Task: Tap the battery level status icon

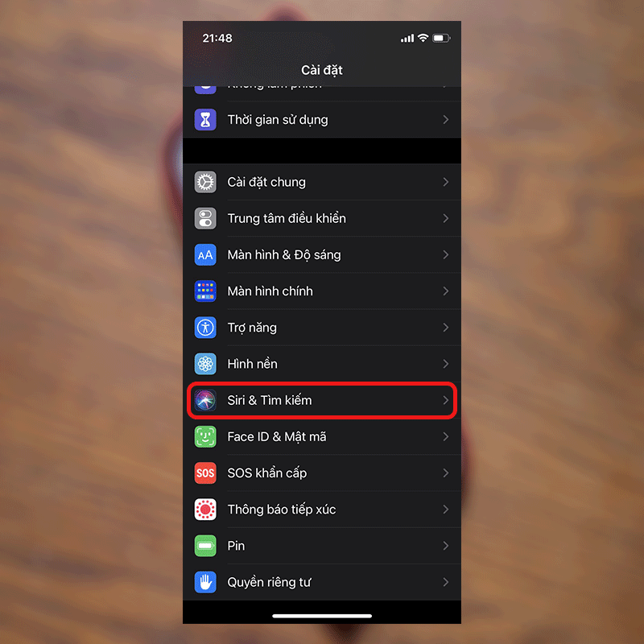Action: pyautogui.click(x=441, y=38)
